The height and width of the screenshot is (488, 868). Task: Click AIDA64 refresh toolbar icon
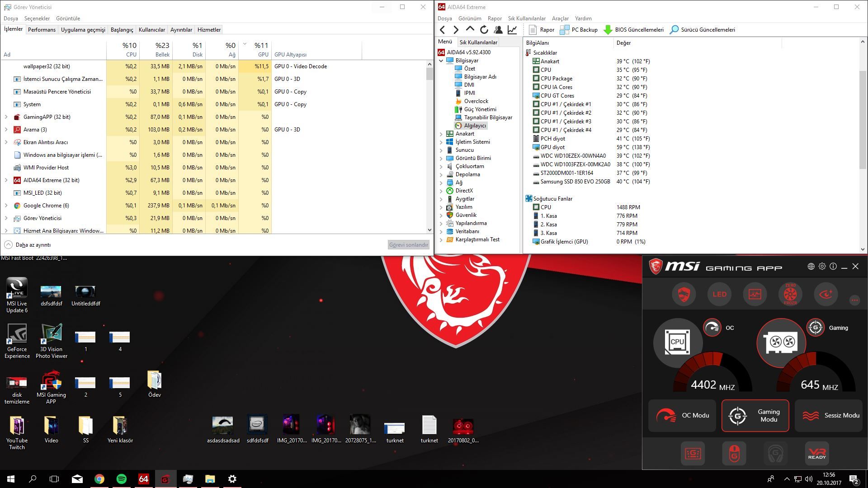(484, 30)
